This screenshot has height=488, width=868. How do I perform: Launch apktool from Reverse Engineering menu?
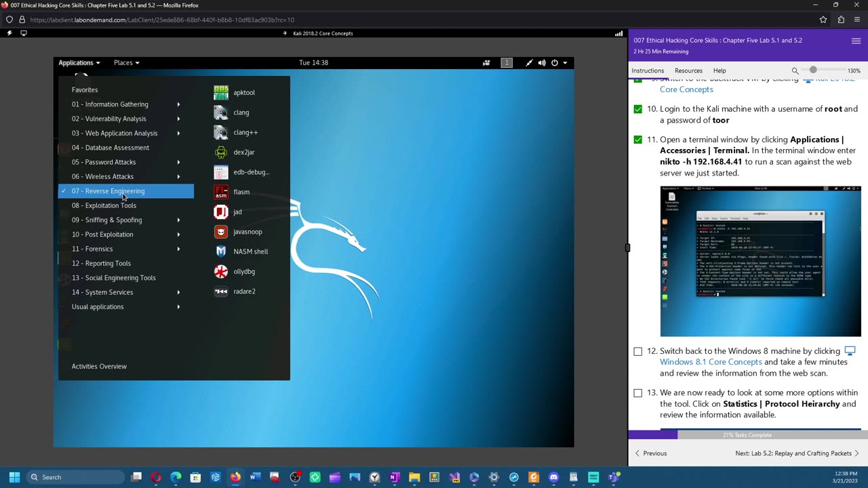tap(235, 93)
